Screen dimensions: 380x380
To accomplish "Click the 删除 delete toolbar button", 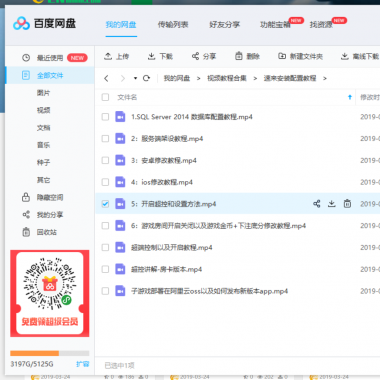I will (247, 56).
